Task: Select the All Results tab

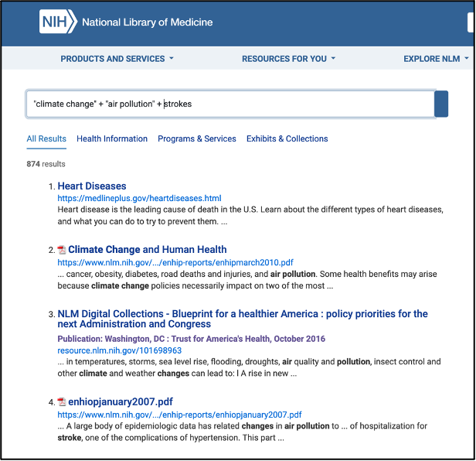Action: [x=46, y=139]
